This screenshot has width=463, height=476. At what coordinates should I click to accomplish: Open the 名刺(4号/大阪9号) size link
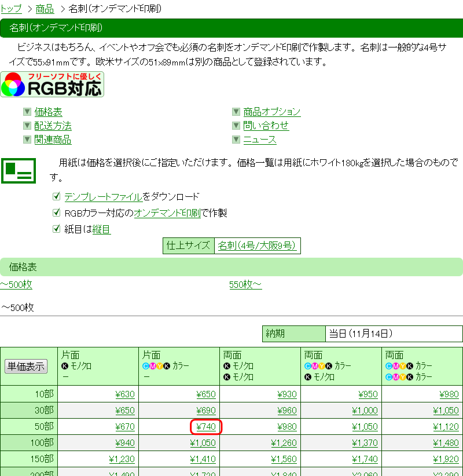pyautogui.click(x=257, y=246)
